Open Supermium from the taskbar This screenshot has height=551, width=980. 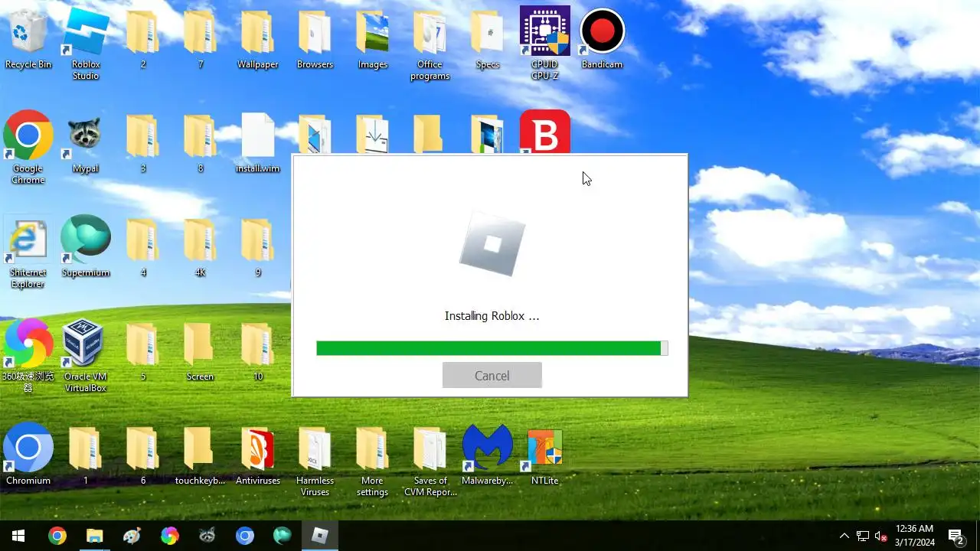point(283,536)
